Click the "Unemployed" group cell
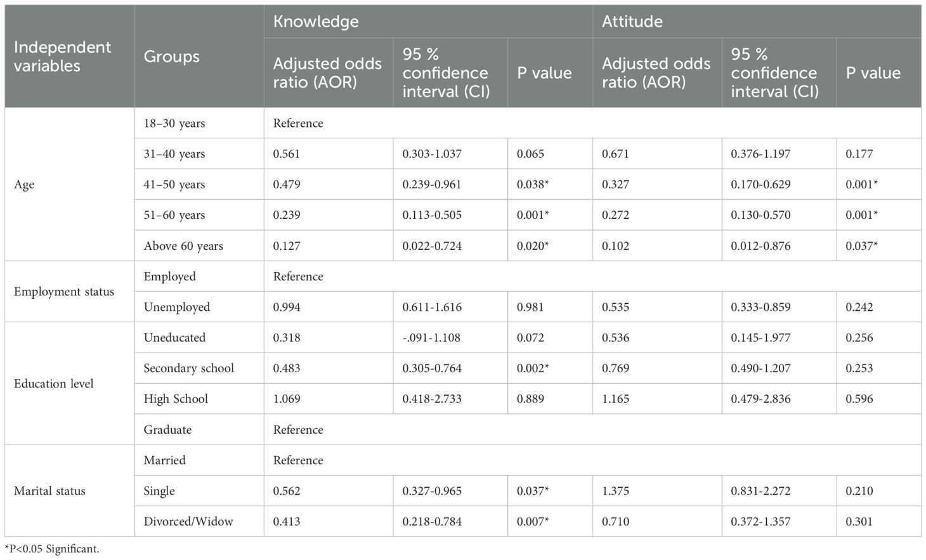Viewport: 926px width, 560px height. pos(176,307)
